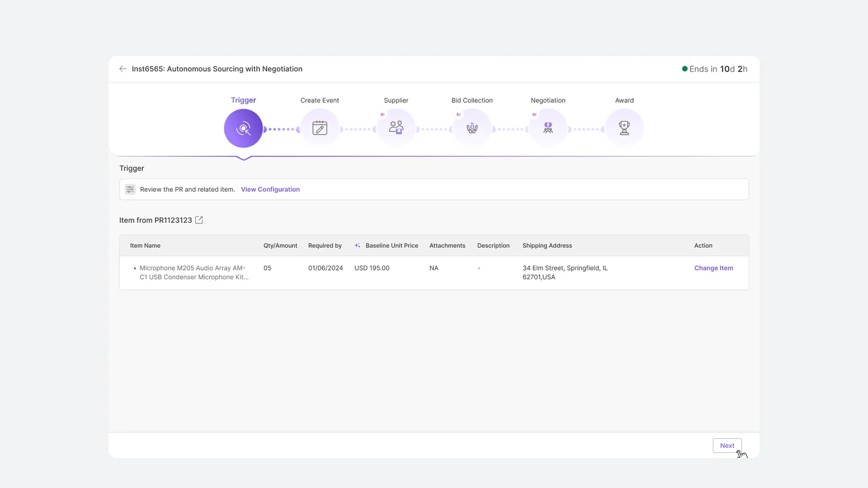
Task: Click the Microphone M205 Audio Array item name
Action: tap(194, 273)
